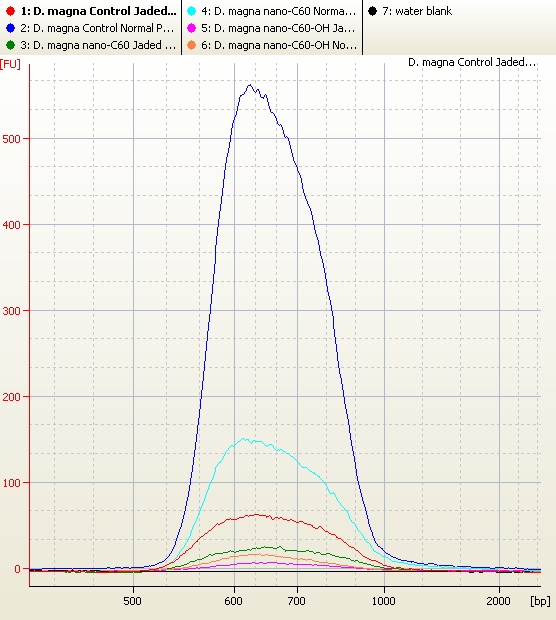
Task: Click the magenta dot for sample 5
Action: [191, 28]
